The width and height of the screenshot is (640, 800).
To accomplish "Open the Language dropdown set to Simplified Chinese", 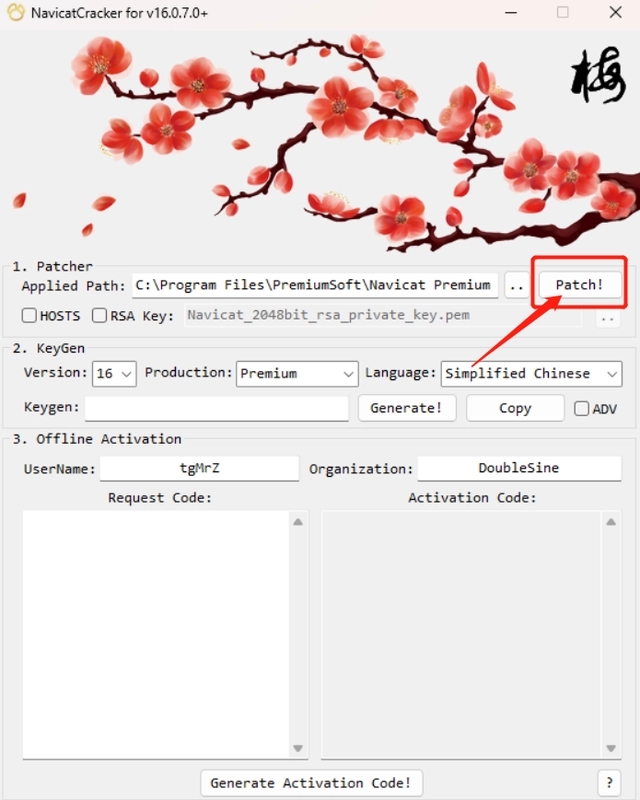I will [531, 374].
